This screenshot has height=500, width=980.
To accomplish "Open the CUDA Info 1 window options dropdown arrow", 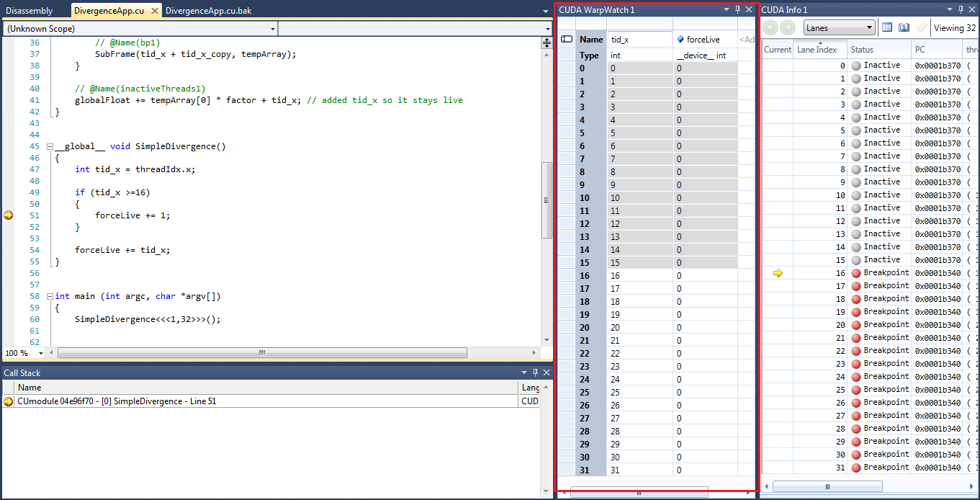I will [x=948, y=10].
